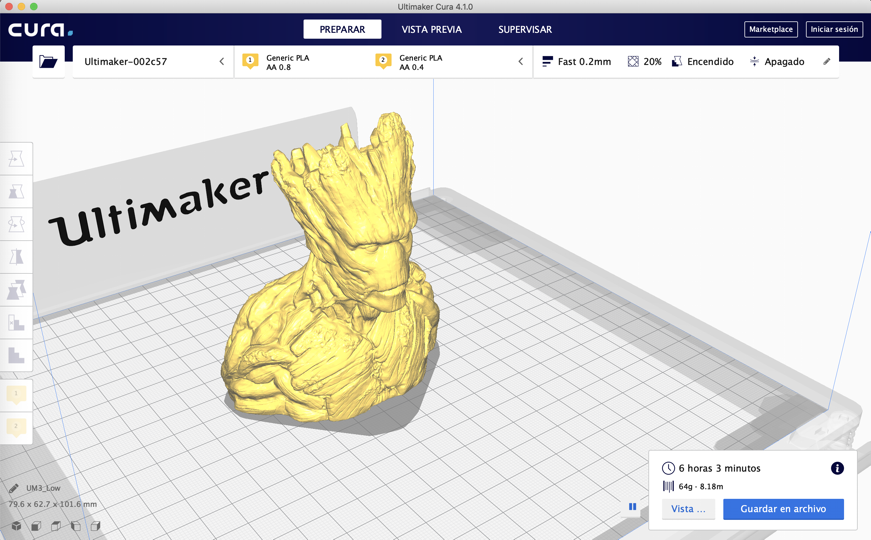Viewport: 871px width, 540px height.
Task: Open Per Model Settings tool
Action: tap(16, 289)
